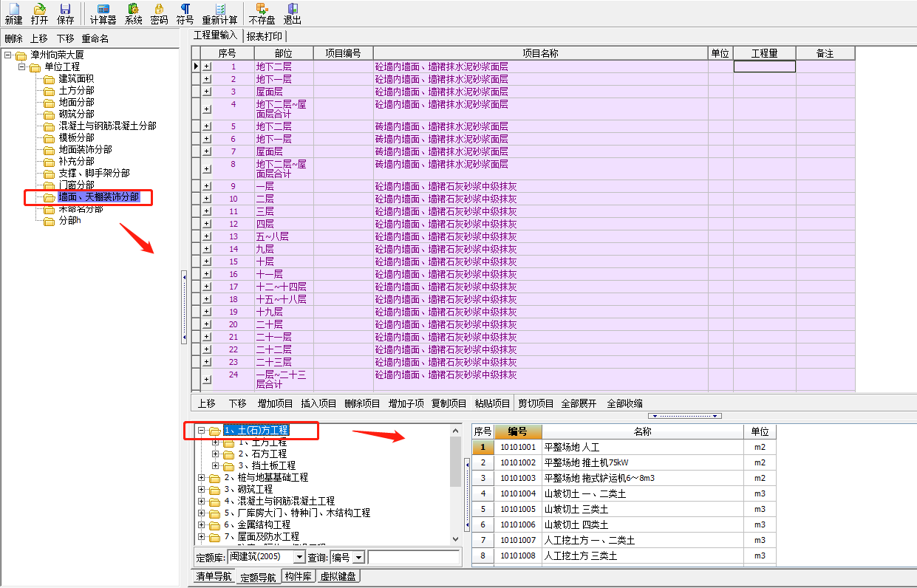Screen dimensions: 917x588
Task: Switch to the 清单导航 tab
Action: (x=214, y=577)
